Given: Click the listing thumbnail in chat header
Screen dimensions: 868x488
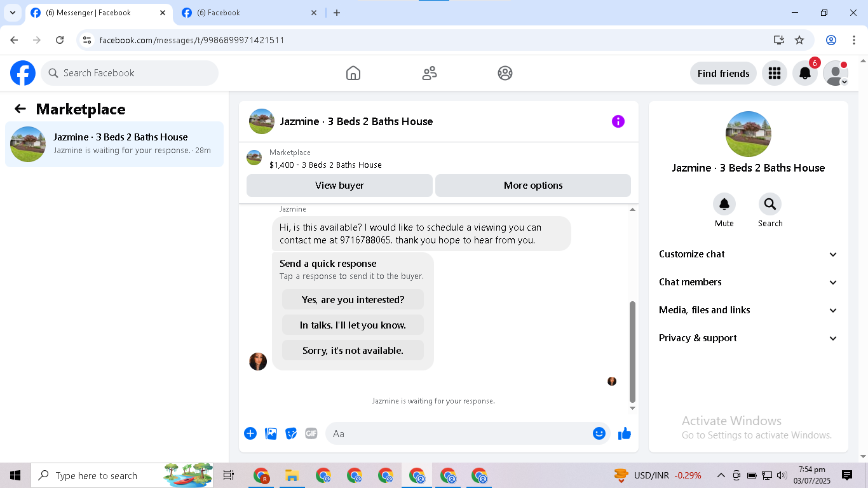Looking at the screenshot, I should click(262, 121).
